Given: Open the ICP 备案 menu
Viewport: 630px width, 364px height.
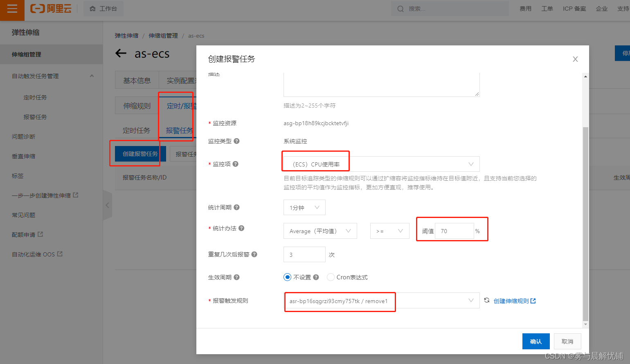Looking at the screenshot, I should point(574,9).
